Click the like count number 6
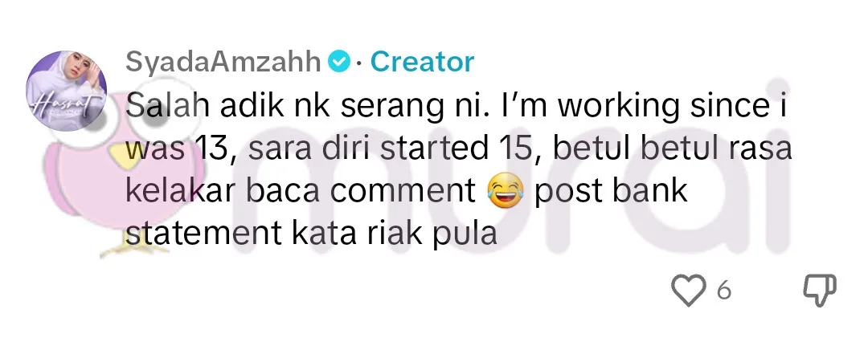868x354 pixels. 724,291
